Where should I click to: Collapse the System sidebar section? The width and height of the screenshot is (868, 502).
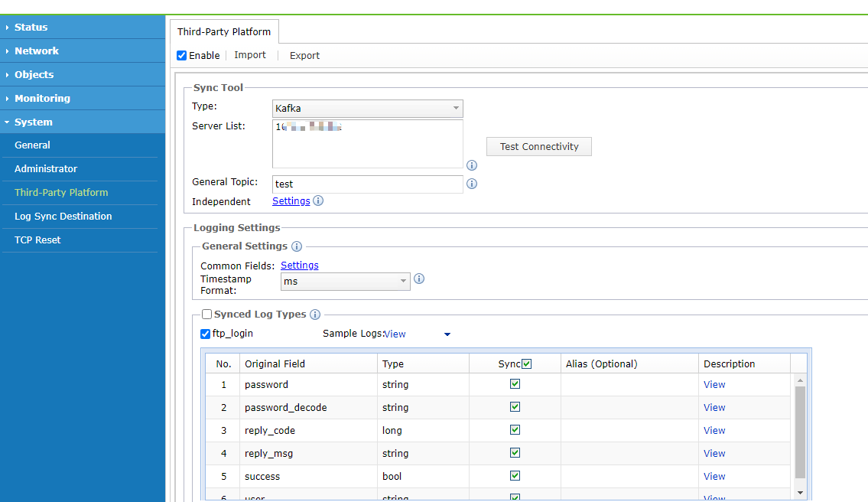(83, 122)
